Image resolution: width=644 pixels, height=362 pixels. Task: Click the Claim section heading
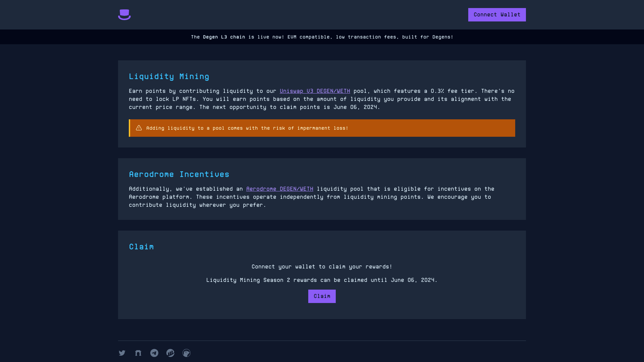(x=142, y=247)
